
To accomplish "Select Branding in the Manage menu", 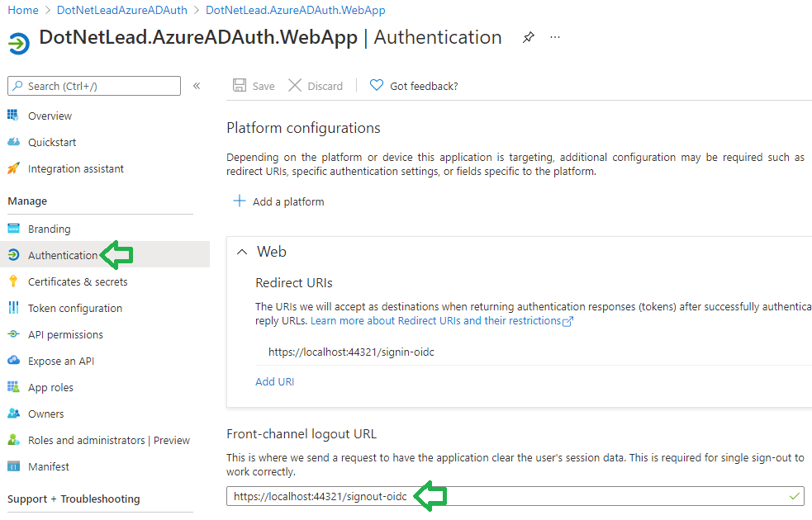I will tap(50, 229).
